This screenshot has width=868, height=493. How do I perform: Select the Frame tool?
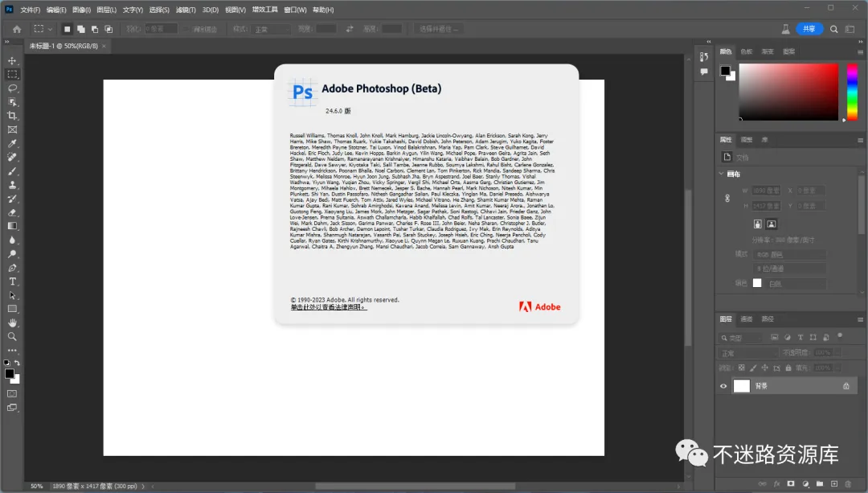point(12,129)
